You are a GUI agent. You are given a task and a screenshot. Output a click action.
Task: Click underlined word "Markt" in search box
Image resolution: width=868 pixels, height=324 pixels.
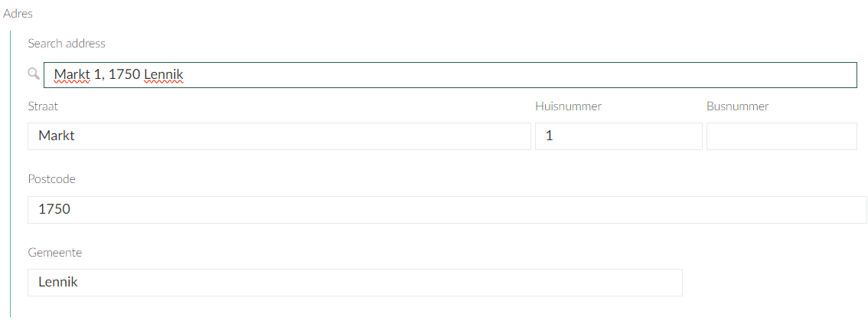72,75
